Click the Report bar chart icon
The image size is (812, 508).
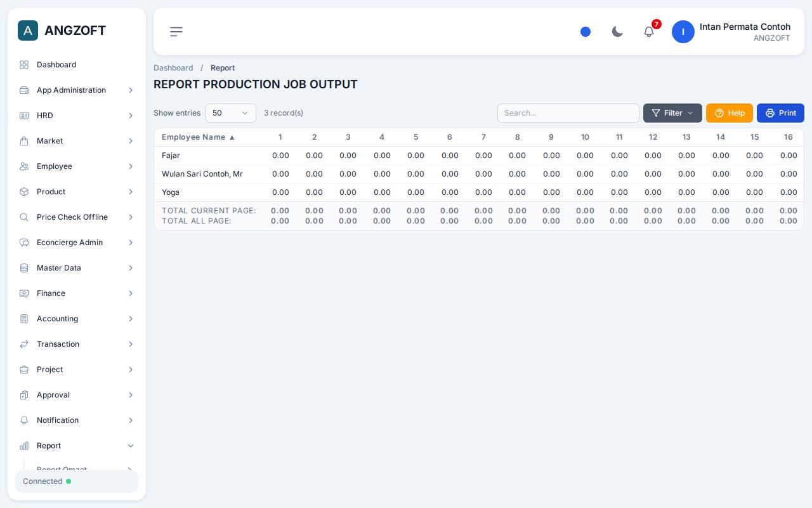tap(24, 446)
